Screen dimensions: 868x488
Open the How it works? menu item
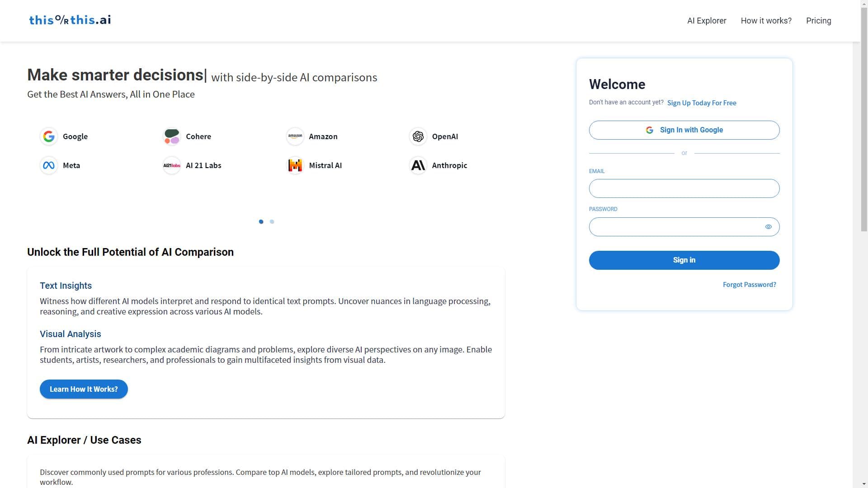[x=766, y=21]
